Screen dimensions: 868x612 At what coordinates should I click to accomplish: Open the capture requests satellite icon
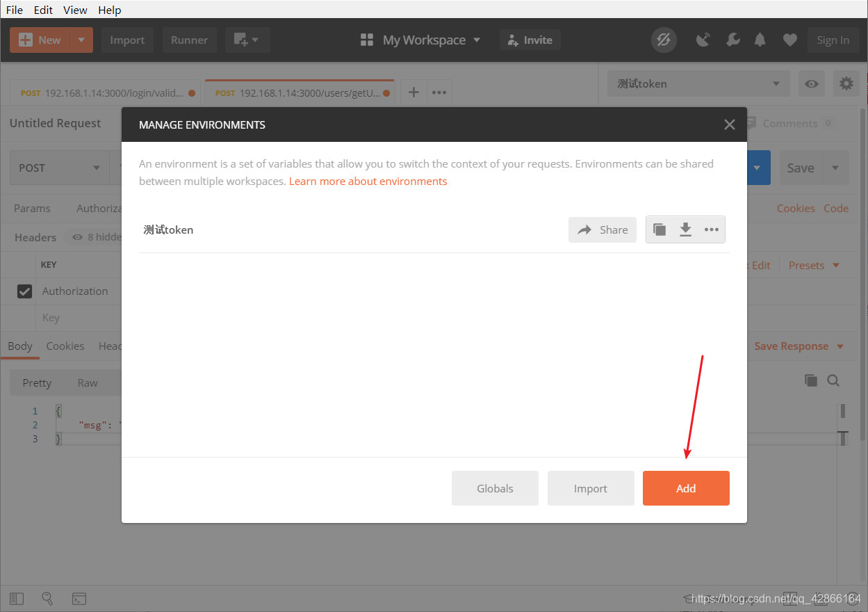pyautogui.click(x=703, y=40)
